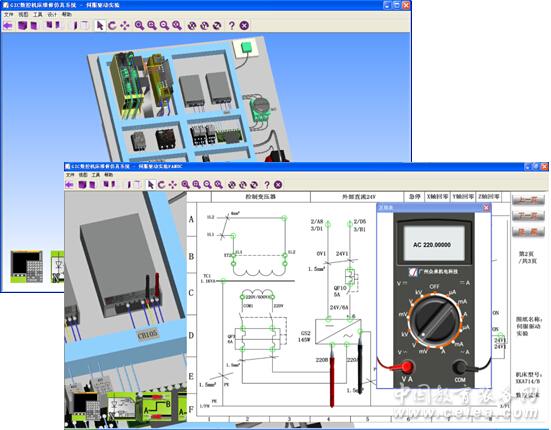Screen dimensions: 551x430
Task: Select the CNC panel thumbnail in back window
Action: click(27, 267)
